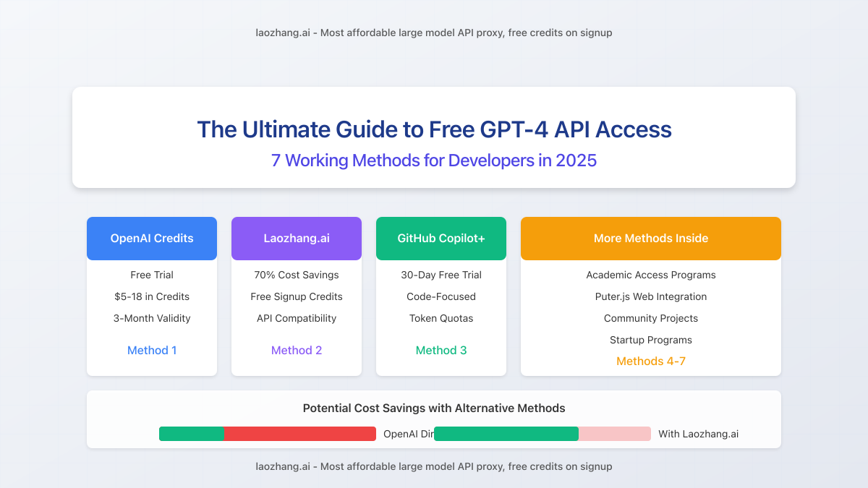
Task: Click 'Free Trial' under OpenAI Credits
Action: tap(152, 275)
